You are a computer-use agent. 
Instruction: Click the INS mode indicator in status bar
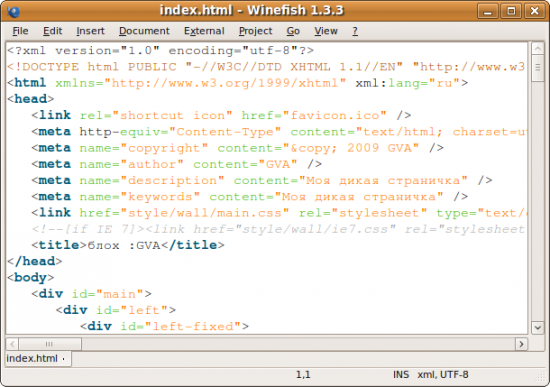point(401,375)
